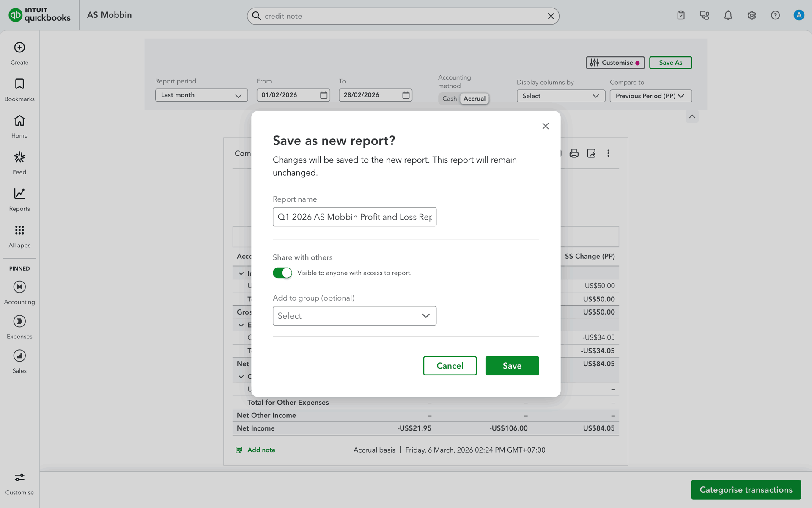812x508 pixels.
Task: Open Display columns by dropdown
Action: point(561,96)
